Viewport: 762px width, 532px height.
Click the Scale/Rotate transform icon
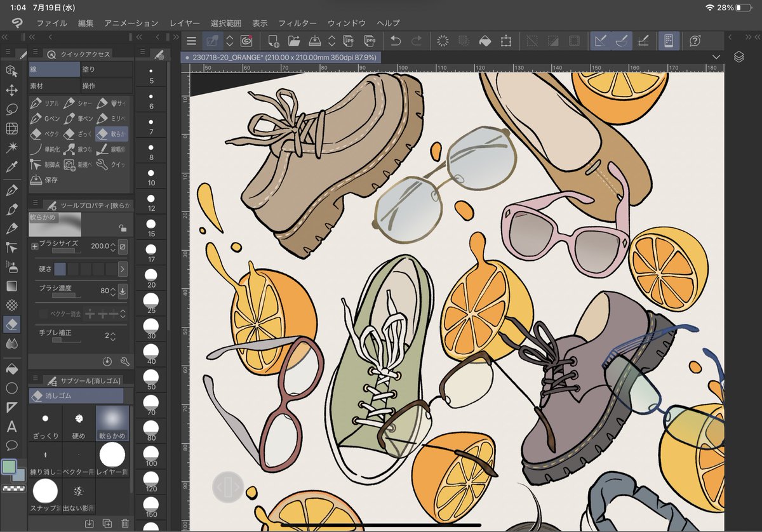point(505,41)
